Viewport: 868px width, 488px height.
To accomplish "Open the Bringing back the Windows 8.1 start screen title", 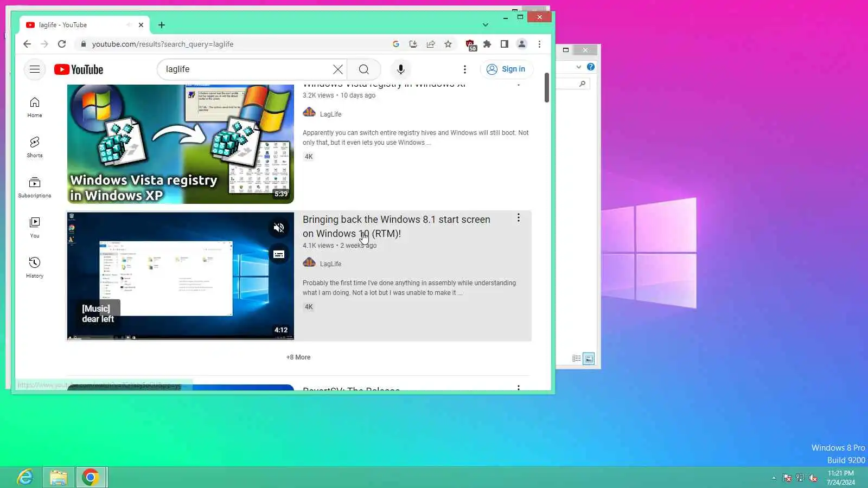I will (x=397, y=227).
